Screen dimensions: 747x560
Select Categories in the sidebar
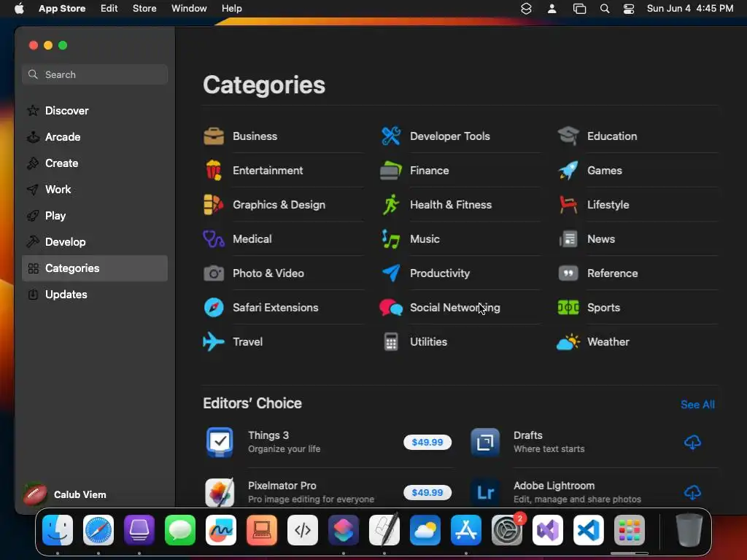click(x=95, y=268)
